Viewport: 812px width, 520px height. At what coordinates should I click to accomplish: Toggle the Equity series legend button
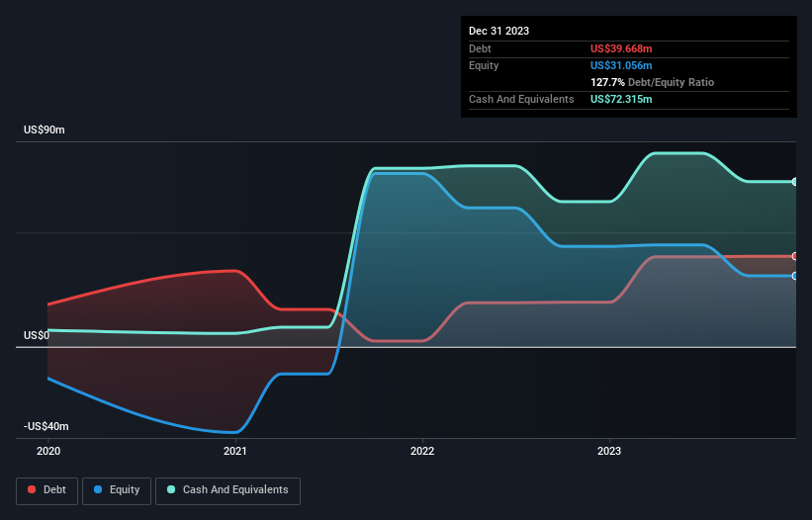(117, 490)
